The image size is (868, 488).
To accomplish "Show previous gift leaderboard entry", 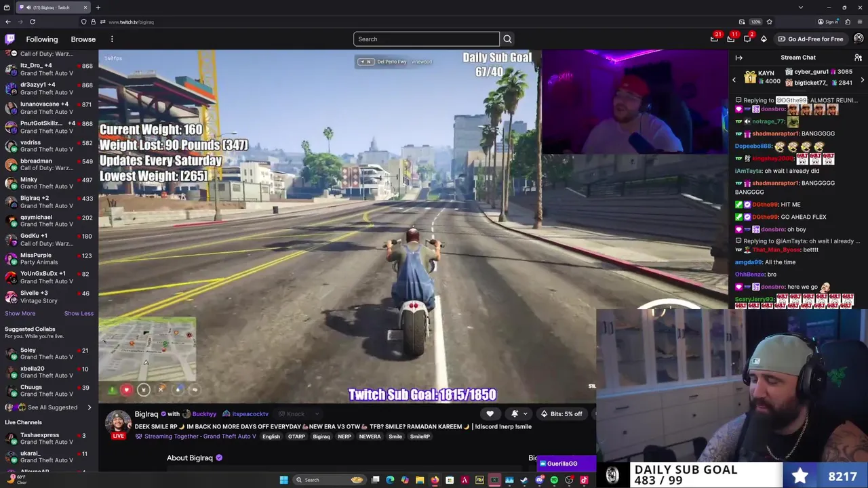I will coord(734,80).
